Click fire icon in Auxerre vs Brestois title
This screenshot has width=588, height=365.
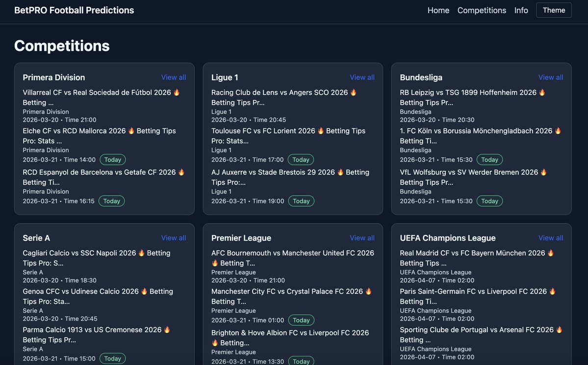(x=340, y=172)
